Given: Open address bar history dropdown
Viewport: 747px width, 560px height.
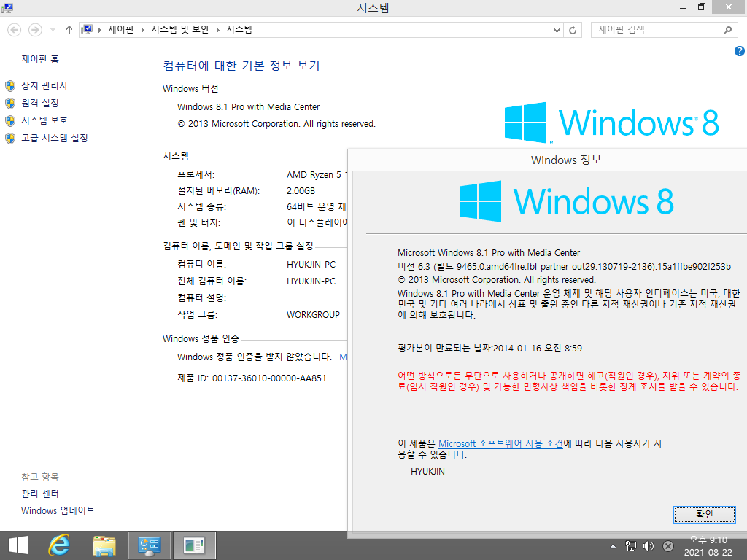Looking at the screenshot, I should [x=557, y=30].
